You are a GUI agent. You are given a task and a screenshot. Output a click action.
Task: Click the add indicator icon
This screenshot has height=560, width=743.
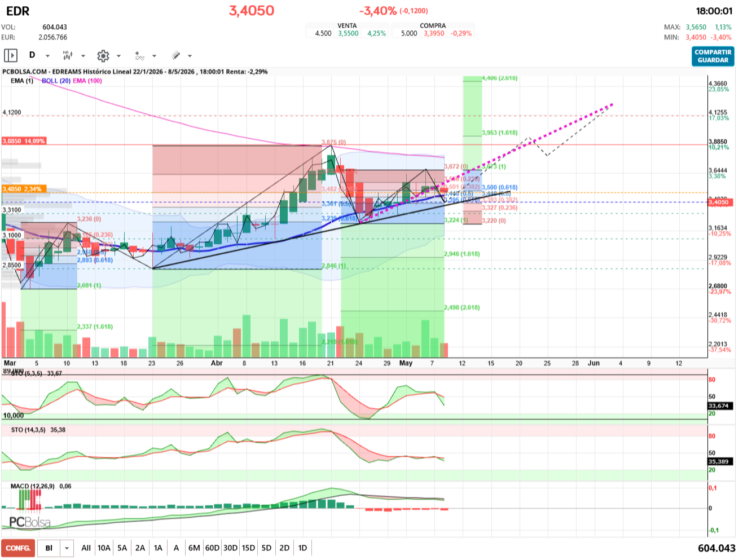(x=139, y=56)
